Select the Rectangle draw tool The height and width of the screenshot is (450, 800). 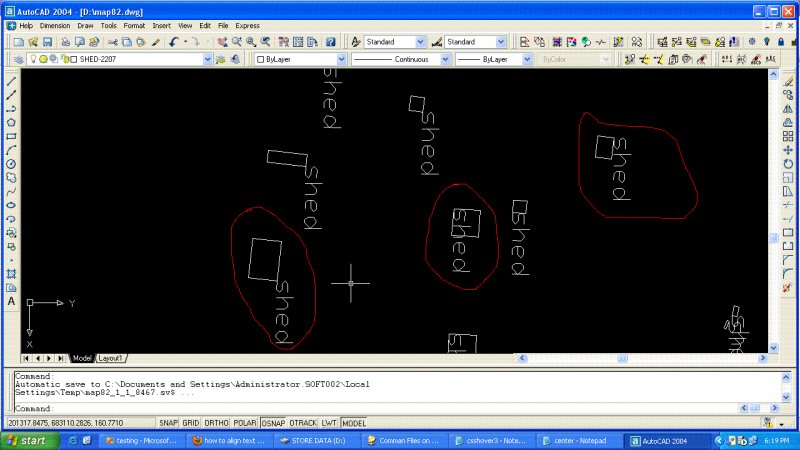(x=11, y=136)
